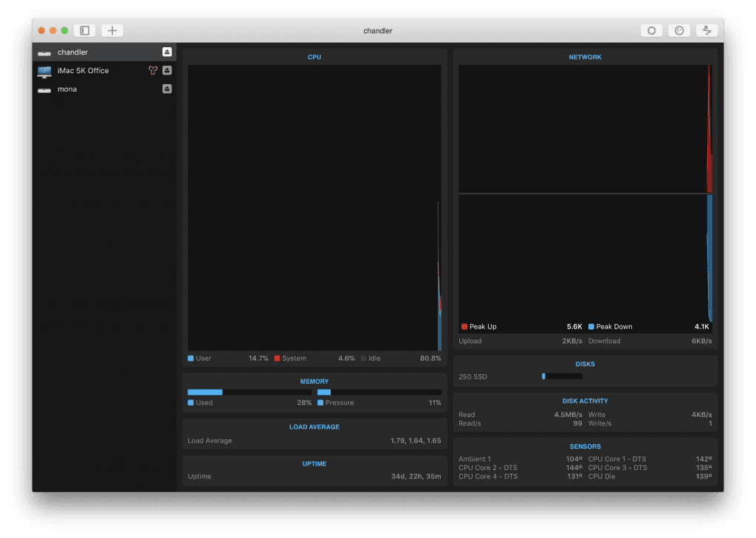The width and height of the screenshot is (756, 538).
Task: Disconnect iMac 5K Office using its eject button
Action: [167, 70]
